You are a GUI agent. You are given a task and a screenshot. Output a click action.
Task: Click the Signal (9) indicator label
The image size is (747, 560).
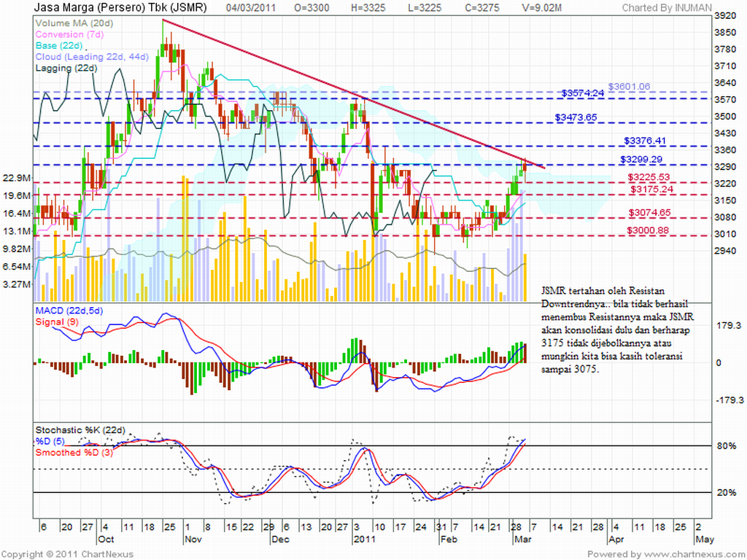(x=57, y=322)
